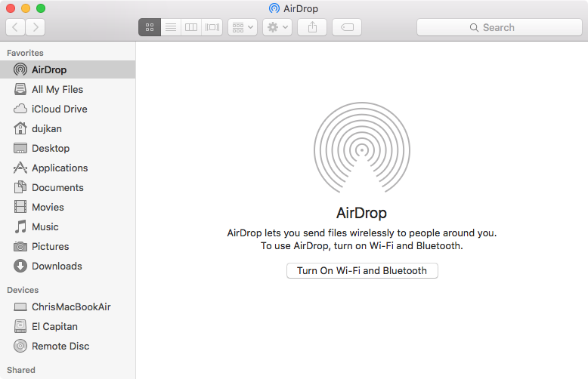Viewport: 588px width, 379px height.
Task: Switch to icon view
Action: pyautogui.click(x=150, y=27)
